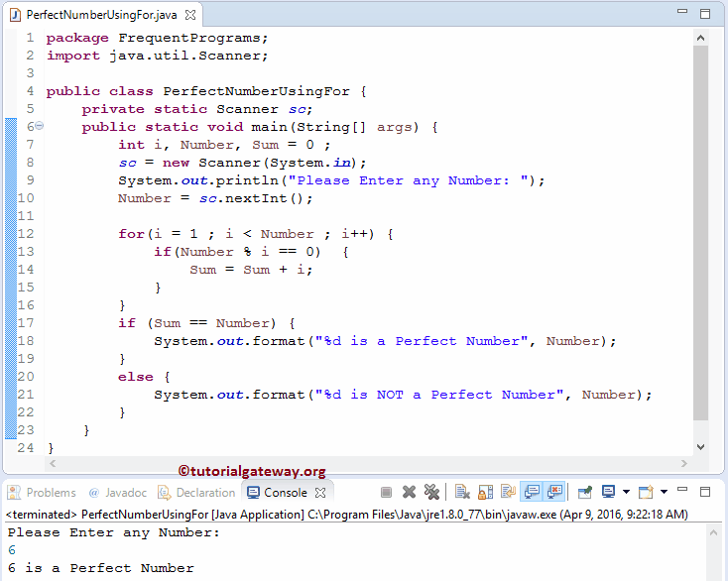The height and width of the screenshot is (581, 728).
Task: Click 'Sum = 0' declaration on line 7
Action: coord(284,145)
